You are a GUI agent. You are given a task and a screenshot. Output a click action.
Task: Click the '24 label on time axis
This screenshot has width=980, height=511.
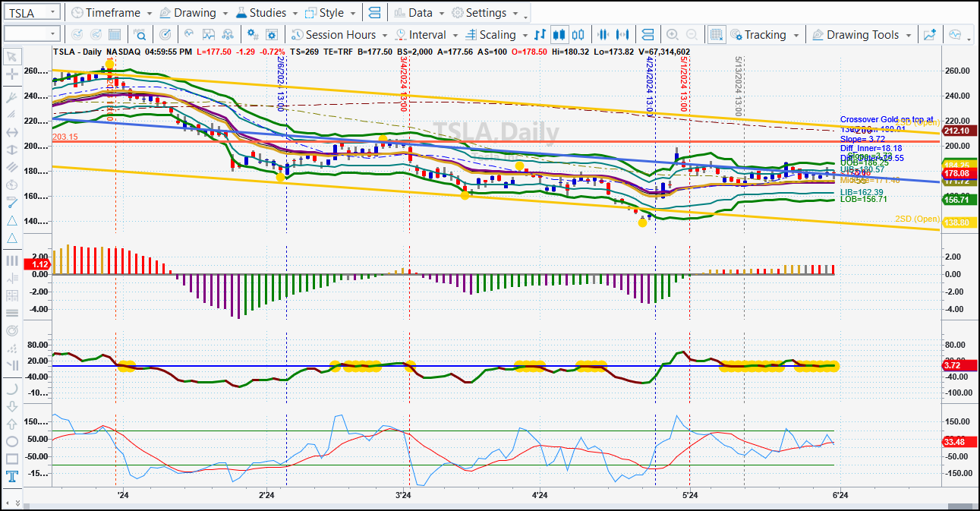point(122,495)
